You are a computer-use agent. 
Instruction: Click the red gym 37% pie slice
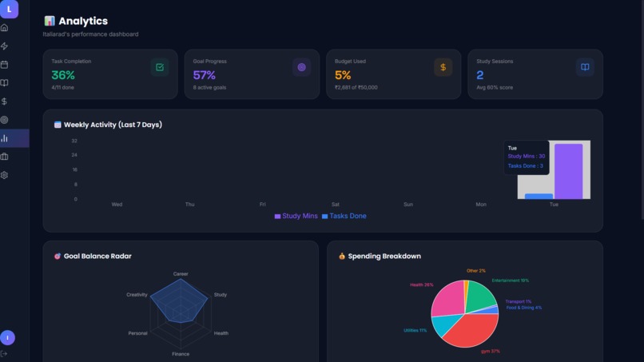[x=472, y=331]
